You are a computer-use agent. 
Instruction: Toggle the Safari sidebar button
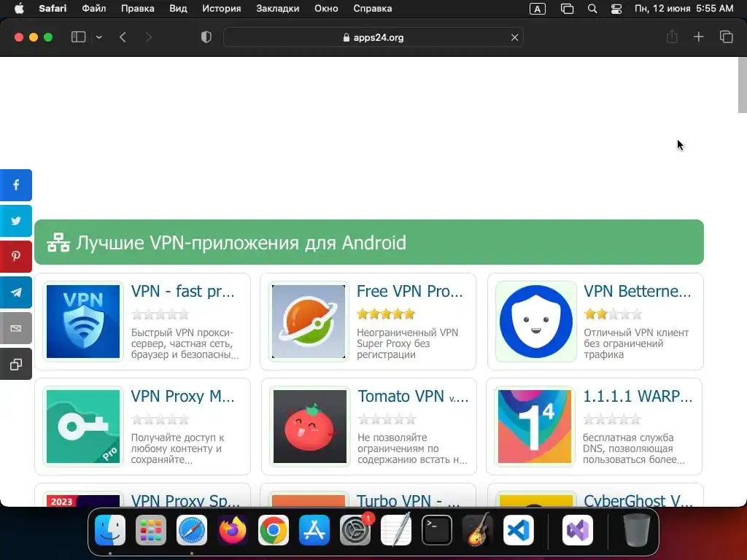[78, 37]
